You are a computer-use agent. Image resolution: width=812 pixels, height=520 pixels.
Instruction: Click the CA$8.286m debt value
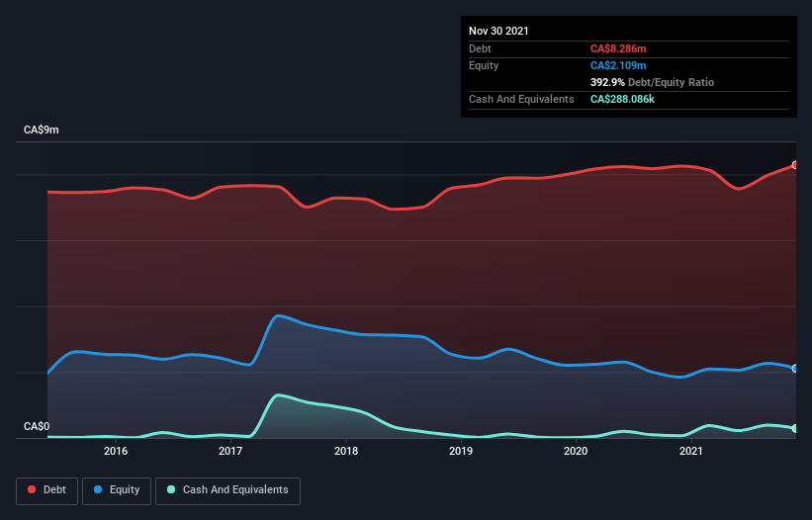618,48
